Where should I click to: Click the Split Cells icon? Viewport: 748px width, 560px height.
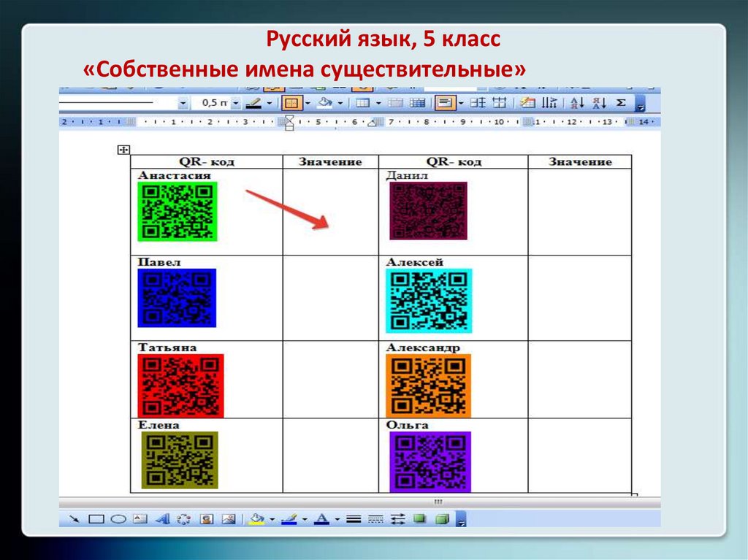tap(417, 102)
